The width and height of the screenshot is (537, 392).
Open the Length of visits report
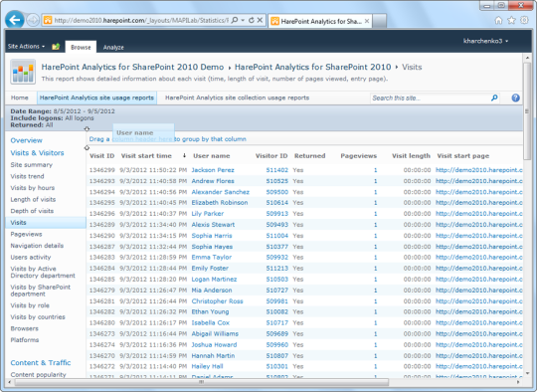[x=33, y=199]
